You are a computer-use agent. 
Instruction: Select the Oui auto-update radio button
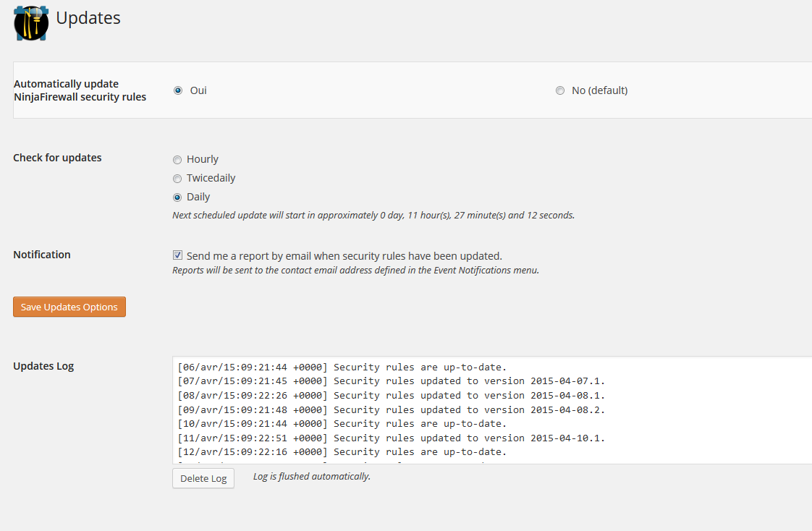(178, 90)
